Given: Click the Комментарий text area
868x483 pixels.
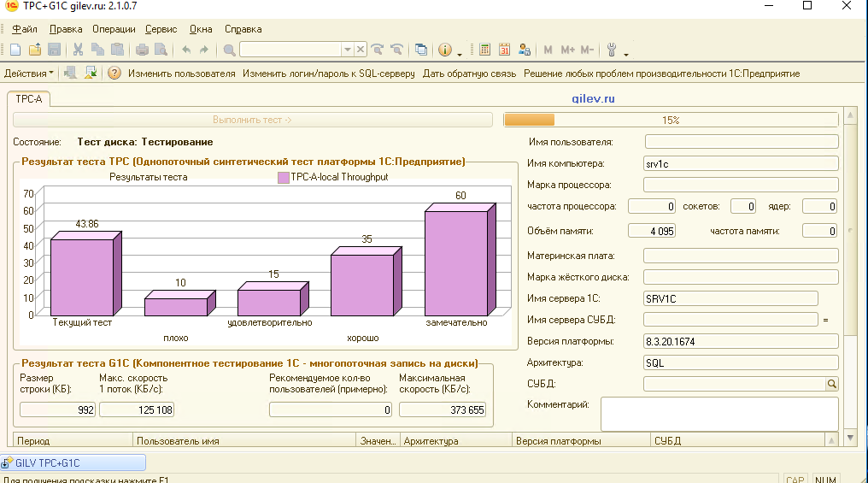Looking at the screenshot, I should (x=719, y=413).
